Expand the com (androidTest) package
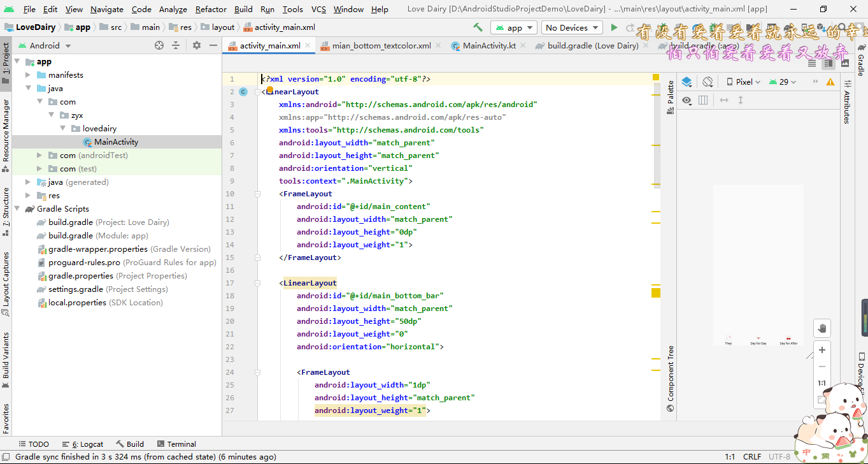 click(39, 156)
